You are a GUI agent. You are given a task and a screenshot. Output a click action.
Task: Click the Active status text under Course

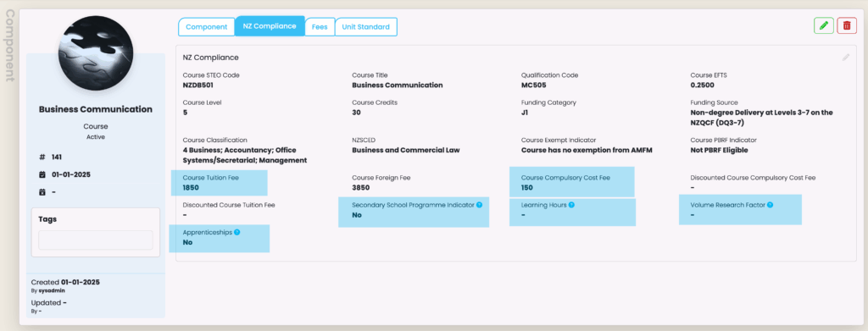tap(96, 136)
